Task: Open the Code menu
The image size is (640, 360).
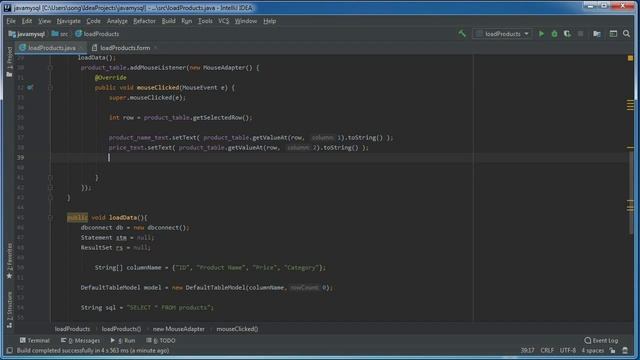Action: coord(93,21)
